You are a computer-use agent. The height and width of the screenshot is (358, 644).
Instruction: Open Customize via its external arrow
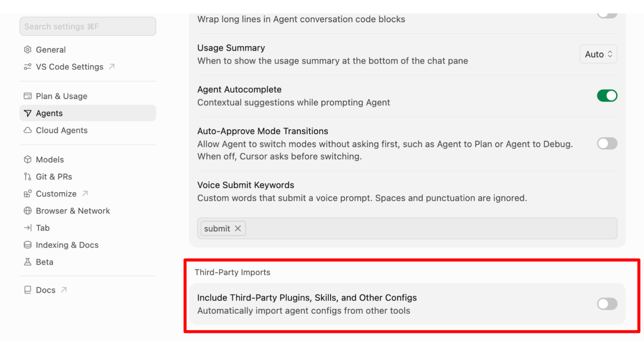pyautogui.click(x=85, y=194)
